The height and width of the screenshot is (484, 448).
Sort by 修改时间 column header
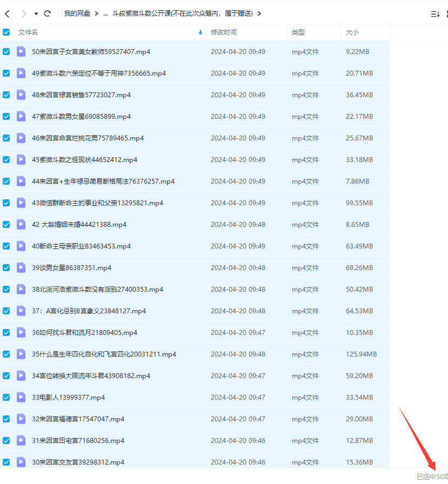pos(224,32)
